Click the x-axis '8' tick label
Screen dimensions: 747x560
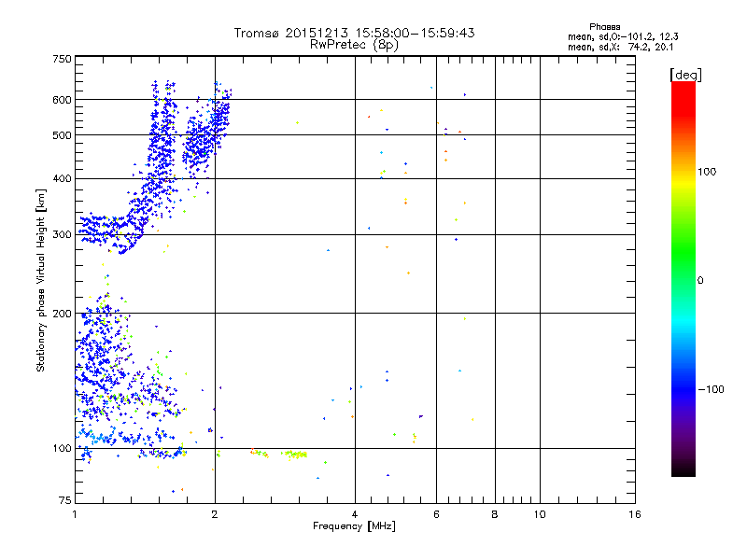[x=495, y=514]
